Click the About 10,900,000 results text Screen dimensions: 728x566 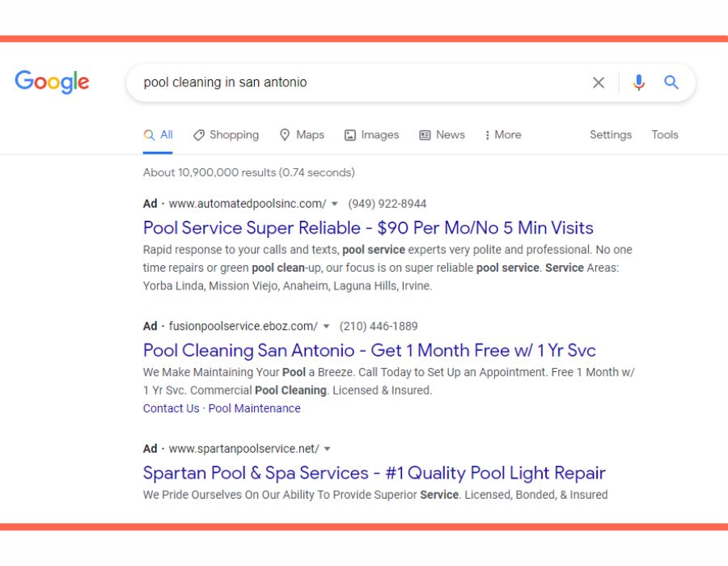tap(249, 172)
